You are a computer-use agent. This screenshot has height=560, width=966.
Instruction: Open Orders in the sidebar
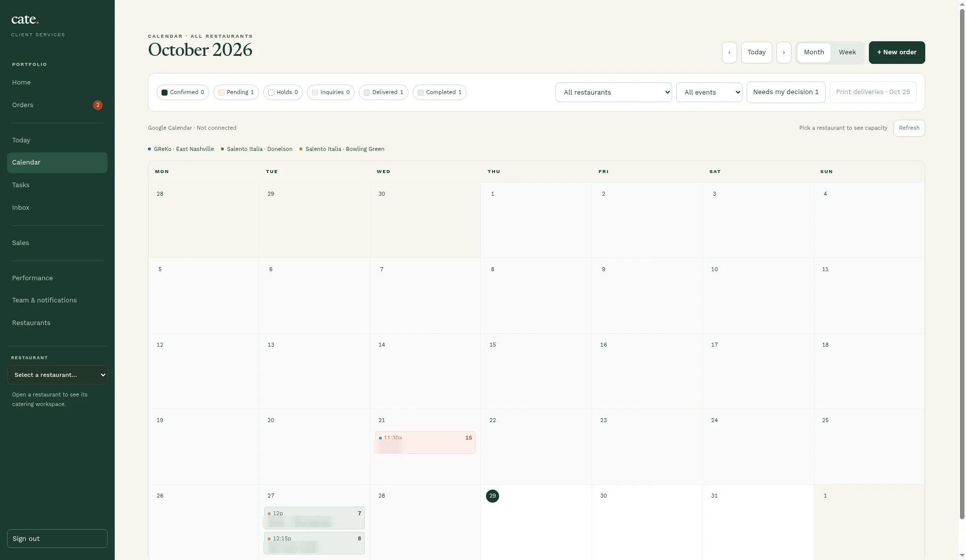57,105
